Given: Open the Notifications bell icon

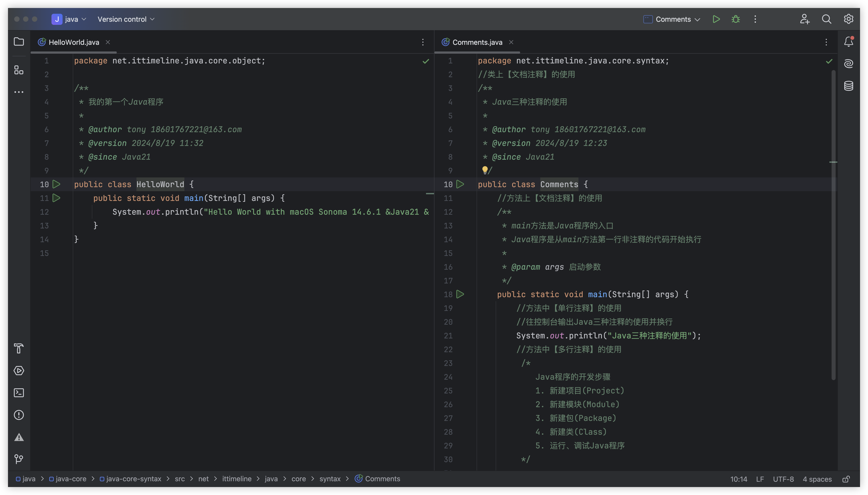Looking at the screenshot, I should coord(848,41).
